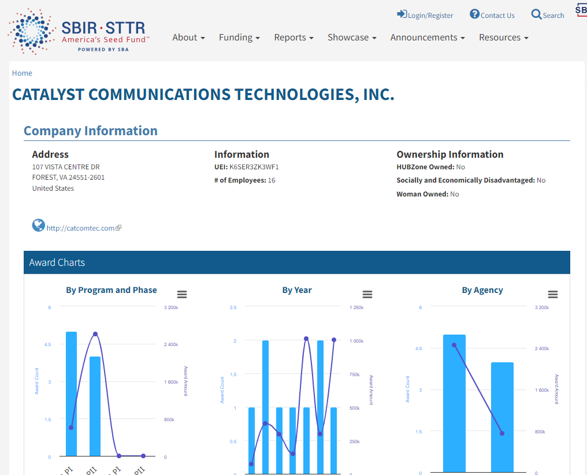587x475 pixels.
Task: Click the SBIR STTR logo
Action: (79, 32)
